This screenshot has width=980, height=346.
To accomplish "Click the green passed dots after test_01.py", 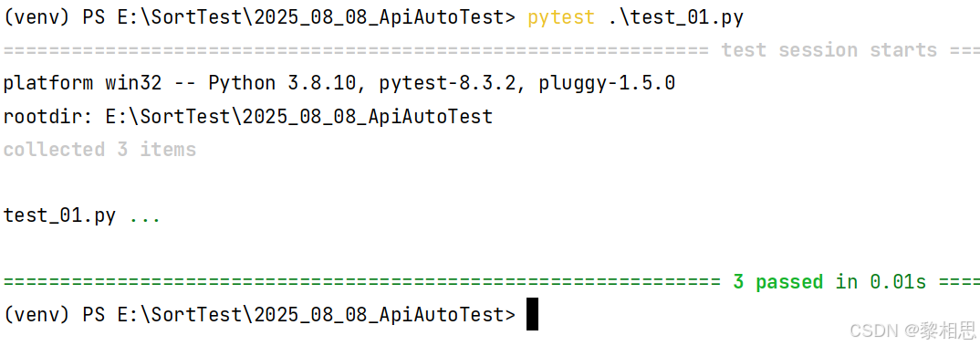I will [x=145, y=220].
